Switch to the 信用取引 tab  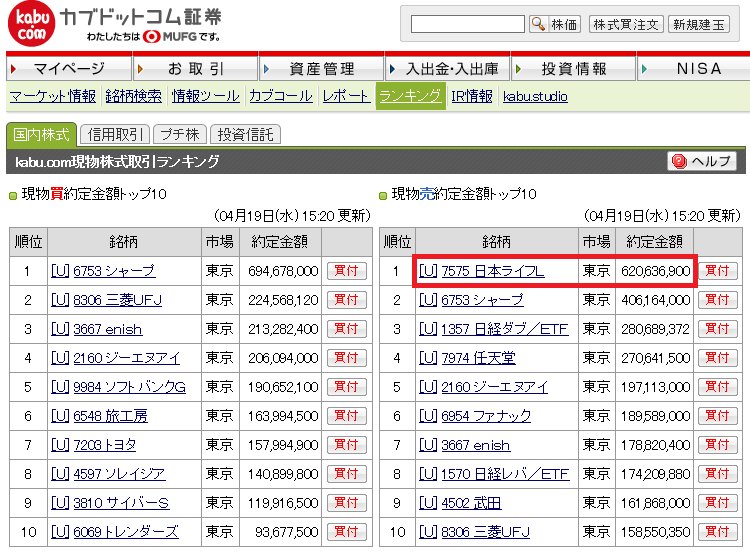pos(115,134)
